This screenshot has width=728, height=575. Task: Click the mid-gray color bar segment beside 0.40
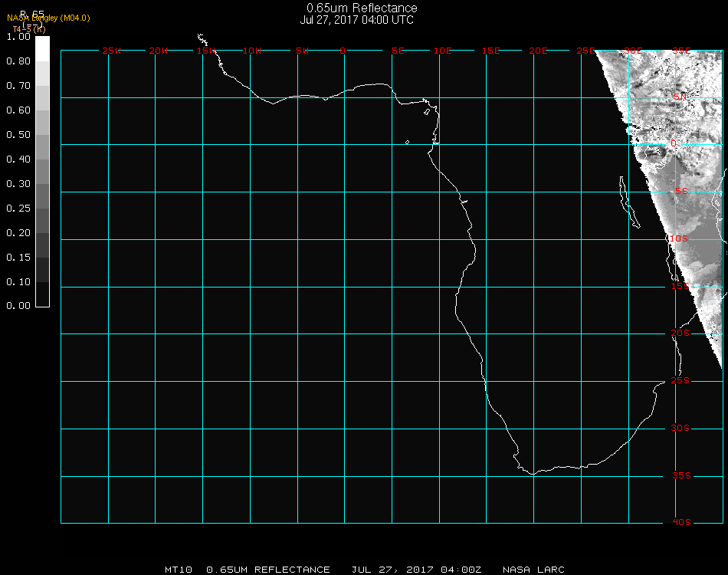point(42,172)
